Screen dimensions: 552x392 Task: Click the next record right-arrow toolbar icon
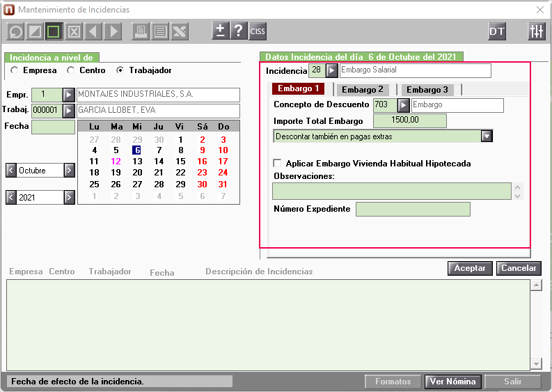[113, 32]
